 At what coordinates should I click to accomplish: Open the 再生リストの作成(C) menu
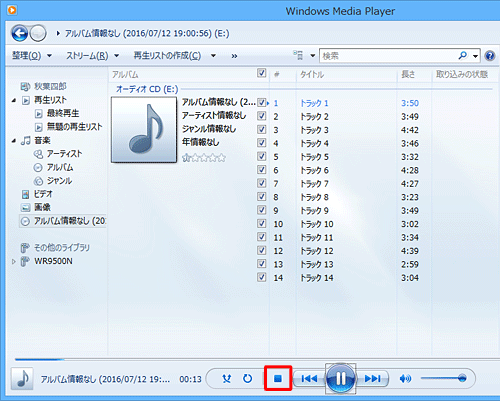167,55
